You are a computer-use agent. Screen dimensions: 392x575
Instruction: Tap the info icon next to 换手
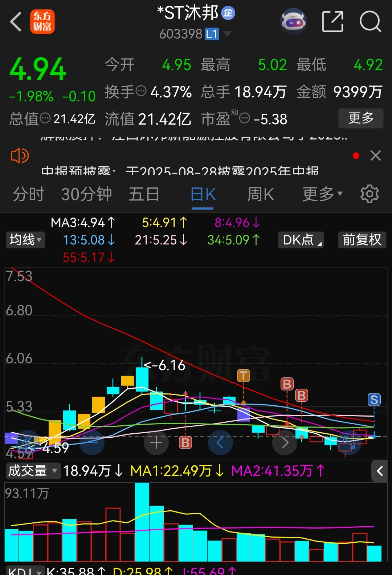tap(141, 90)
